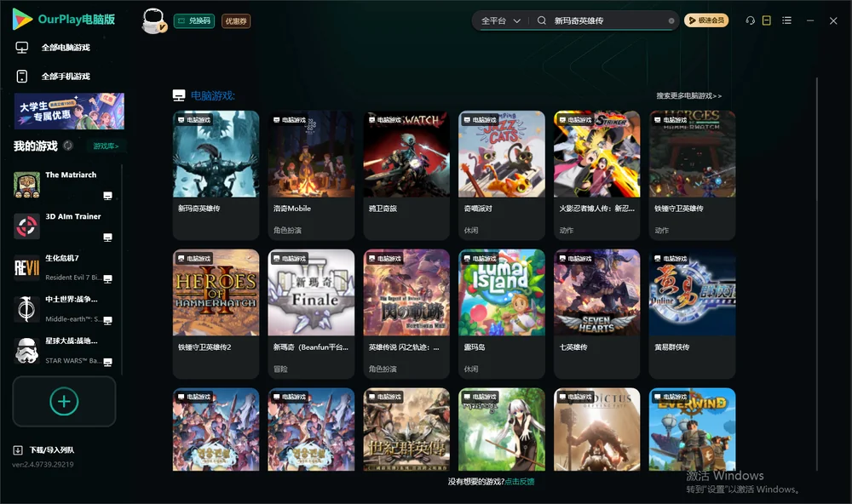Click the yellow mini-mode window icon
Screen dimensions: 852x504
(766, 20)
